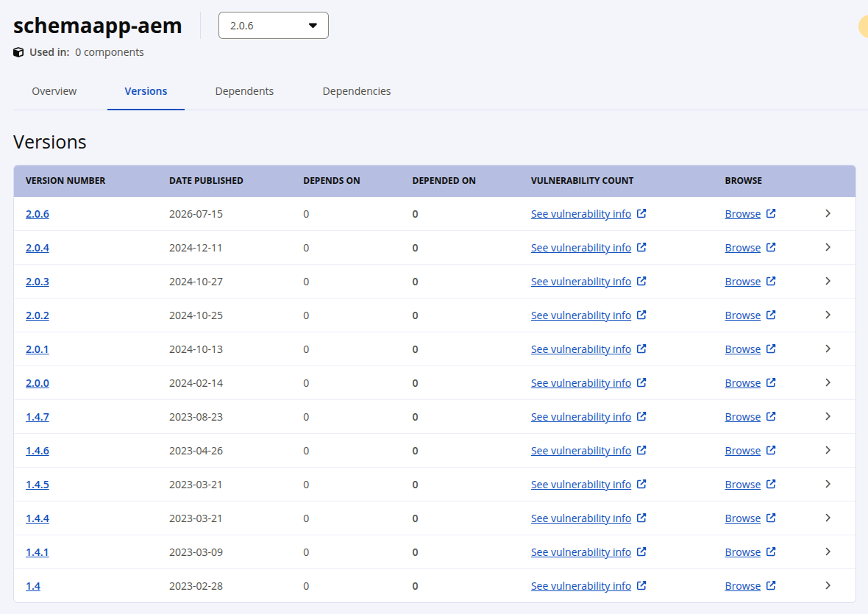Open external icon beside vulnerability info for 2.0.6

(641, 213)
